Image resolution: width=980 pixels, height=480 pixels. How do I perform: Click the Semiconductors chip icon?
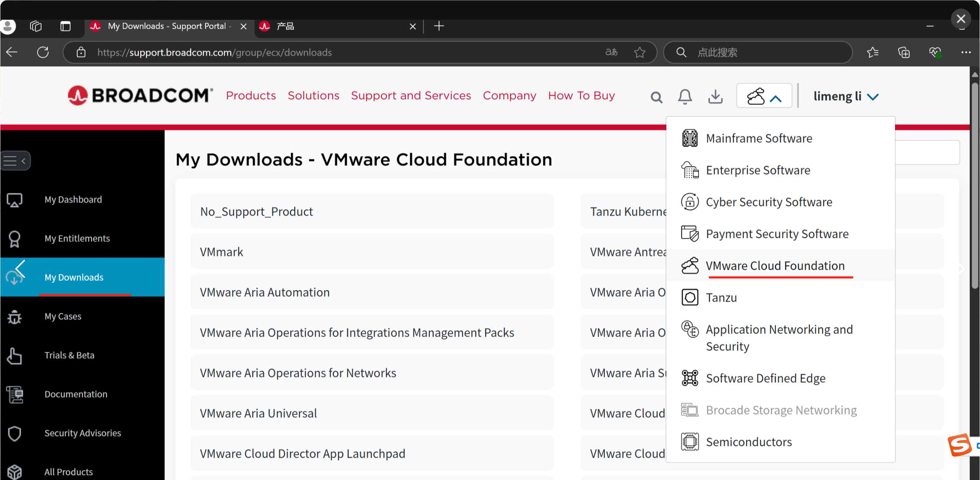[690, 441]
